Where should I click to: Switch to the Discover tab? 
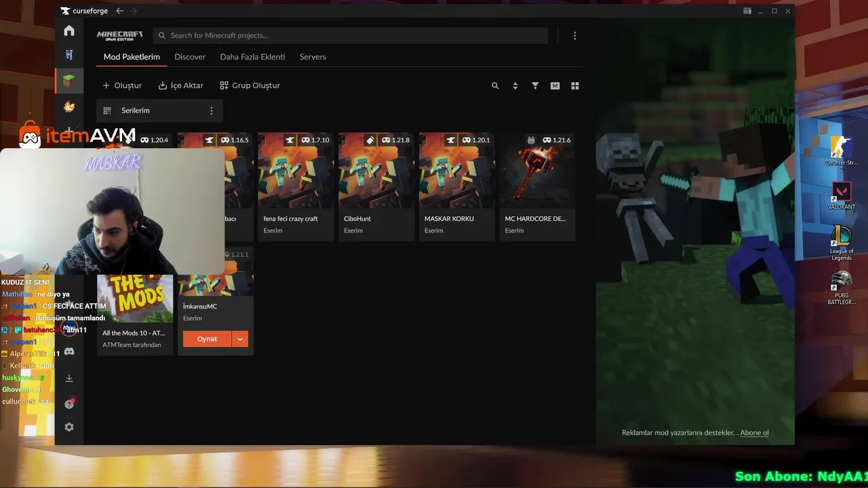(190, 57)
